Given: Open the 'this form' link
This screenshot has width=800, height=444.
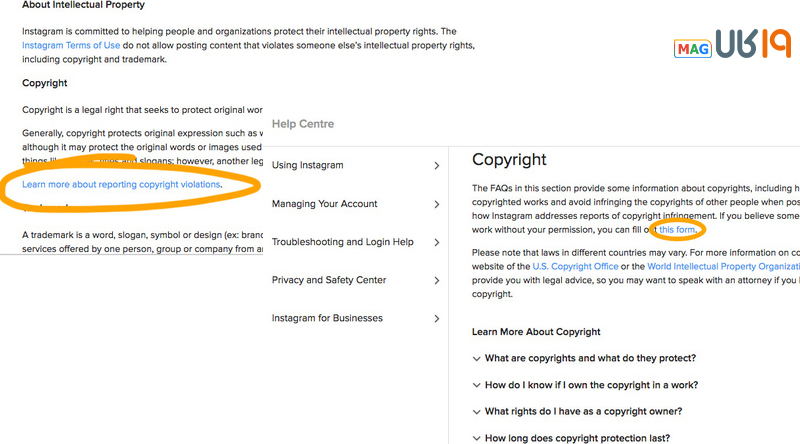Looking at the screenshot, I should pos(677,230).
